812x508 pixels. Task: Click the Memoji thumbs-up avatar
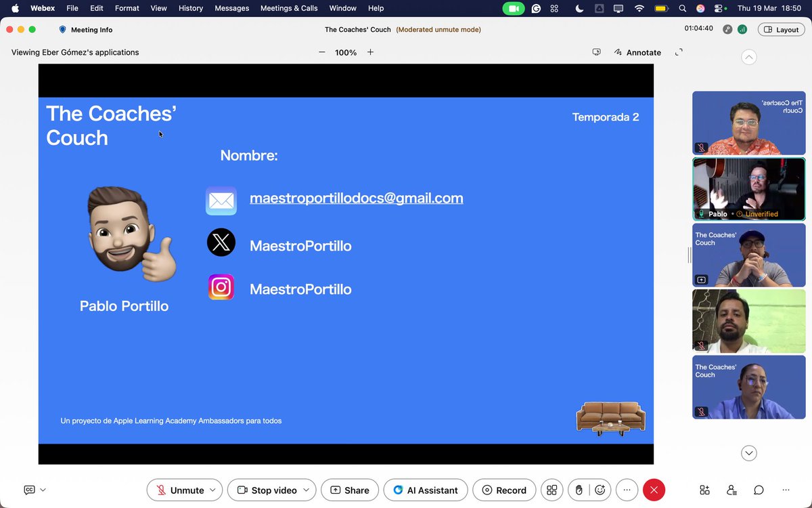[x=131, y=234]
